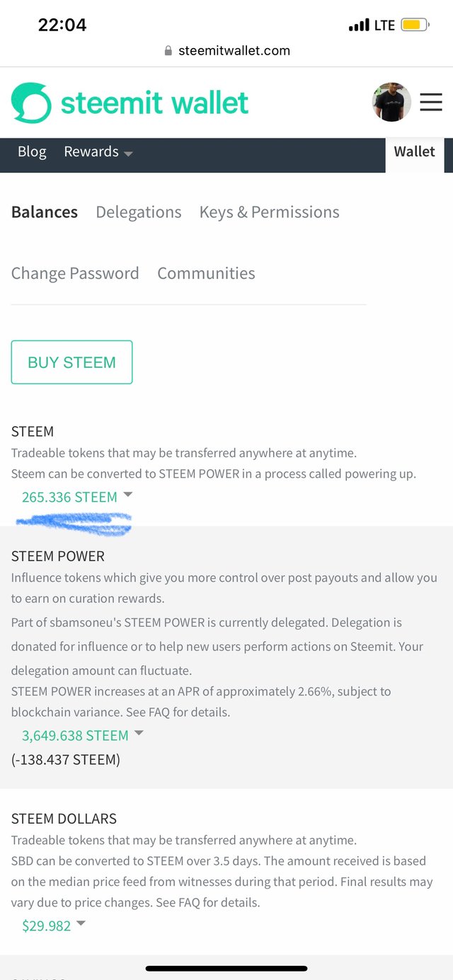Screen dimensions: 453x980
Task: Open the Communities tab
Action: pyautogui.click(x=206, y=274)
